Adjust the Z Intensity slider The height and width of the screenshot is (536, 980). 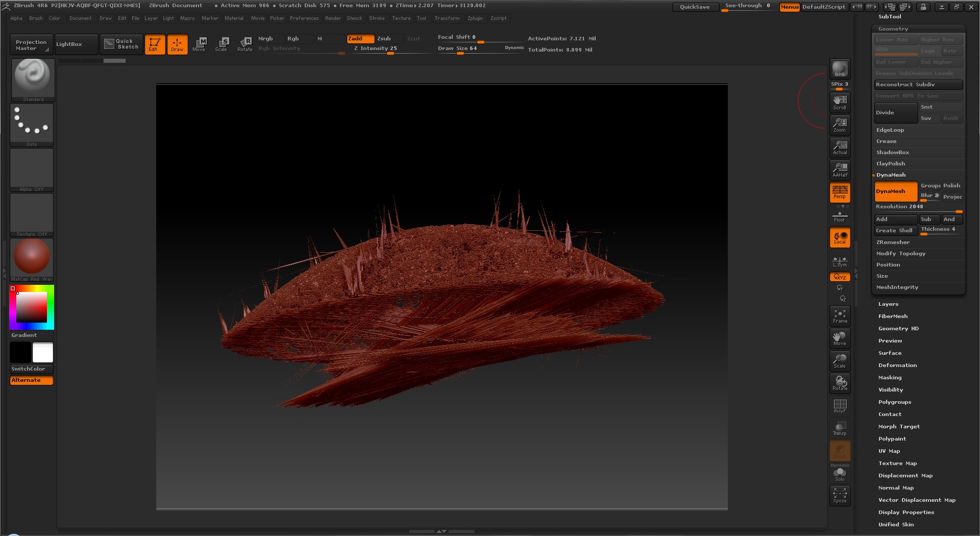click(x=389, y=49)
